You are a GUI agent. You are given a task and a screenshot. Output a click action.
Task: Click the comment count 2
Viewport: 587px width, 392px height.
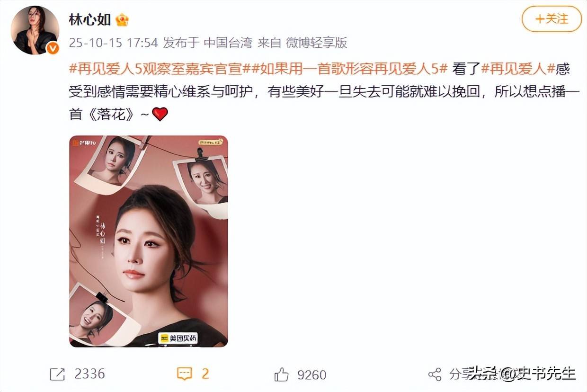[x=205, y=374]
